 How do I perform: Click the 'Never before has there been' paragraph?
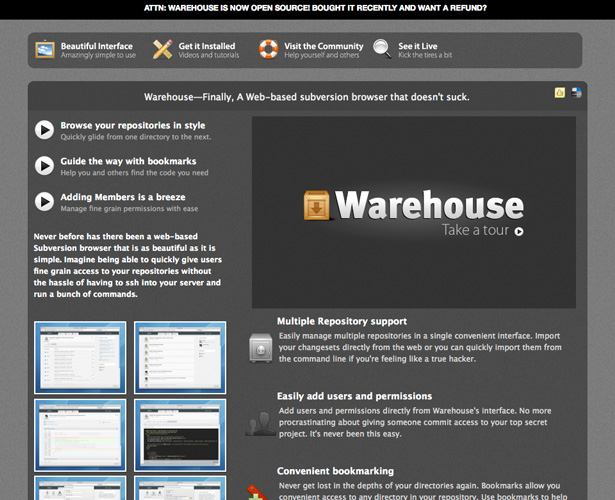(x=127, y=265)
